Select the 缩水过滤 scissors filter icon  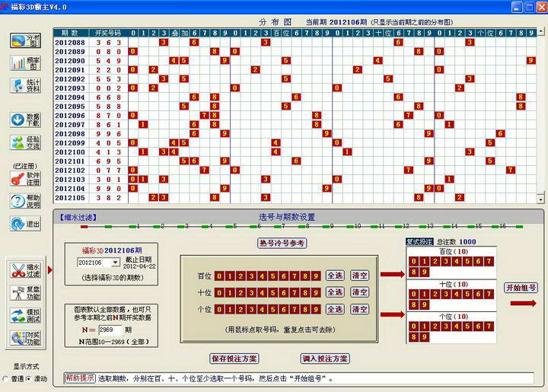(x=26, y=270)
